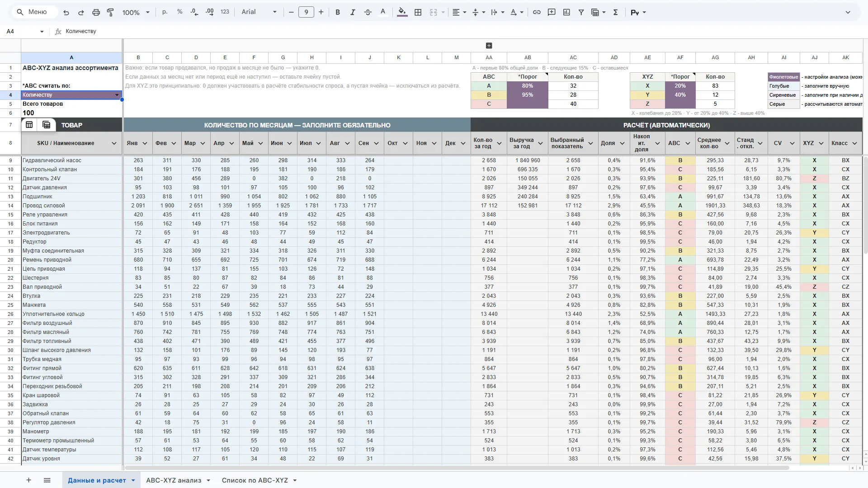Increase decimal places icon
The width and height of the screenshot is (868, 488).
tap(210, 12)
